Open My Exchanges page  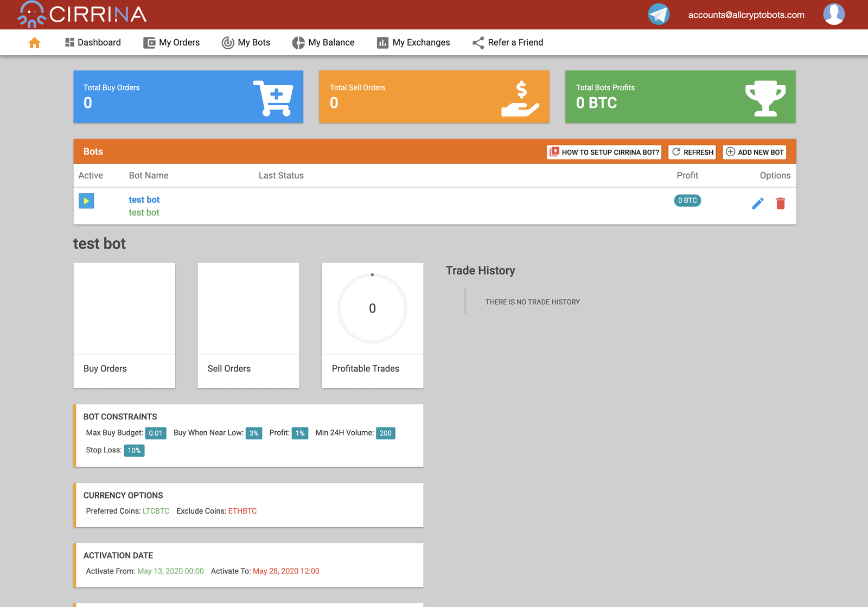[x=413, y=42]
